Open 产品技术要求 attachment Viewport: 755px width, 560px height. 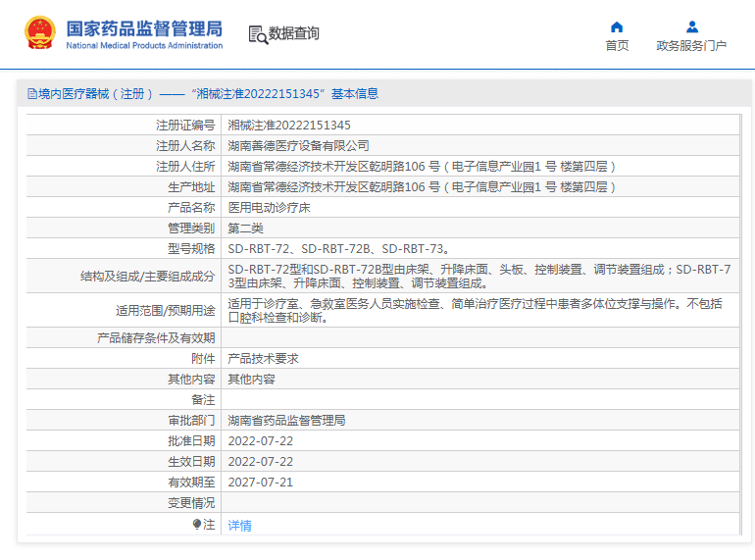(x=263, y=359)
